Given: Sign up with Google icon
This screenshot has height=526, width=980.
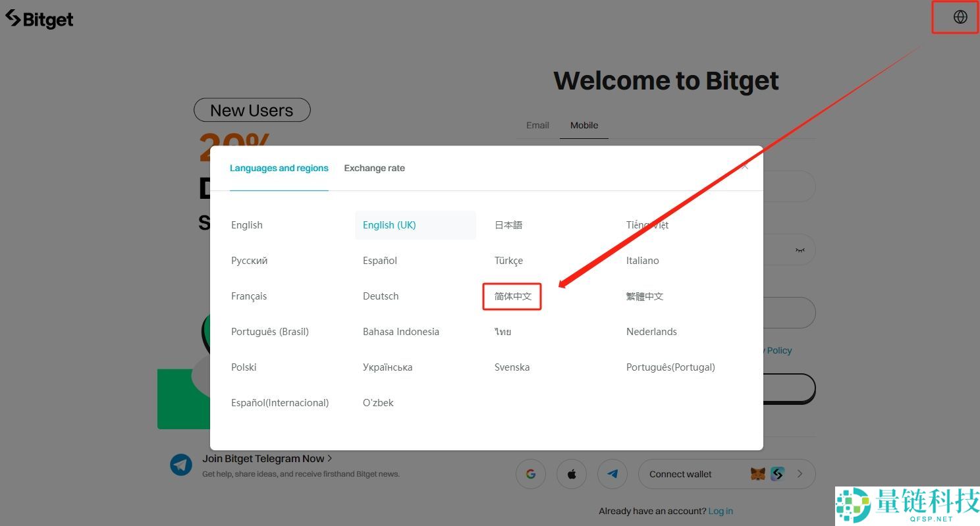Looking at the screenshot, I should (x=531, y=473).
